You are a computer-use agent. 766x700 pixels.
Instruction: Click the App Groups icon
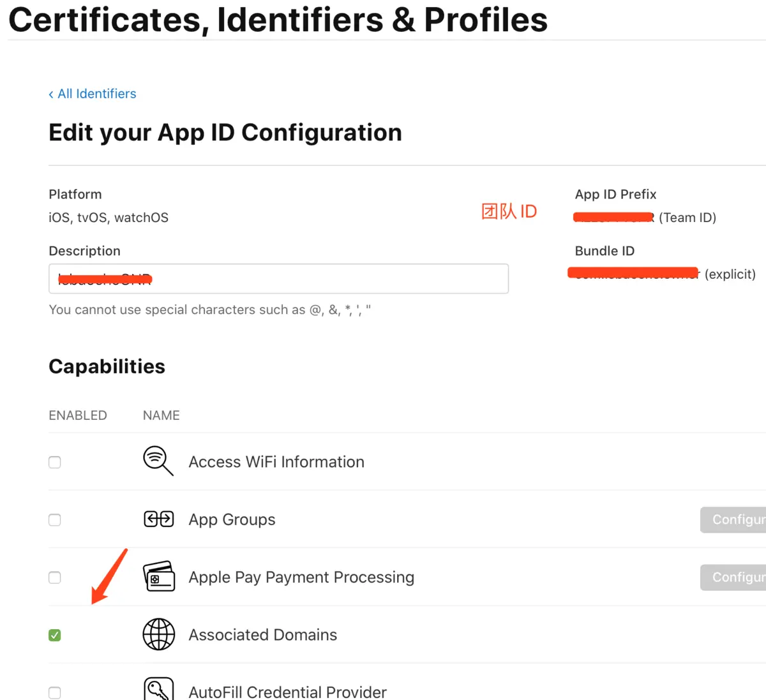[158, 519]
